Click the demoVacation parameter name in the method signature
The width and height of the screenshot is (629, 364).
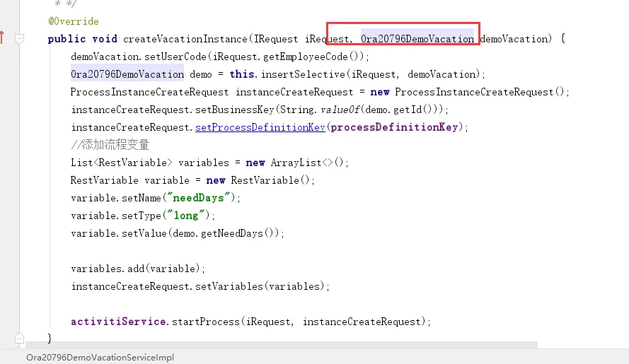coord(514,39)
